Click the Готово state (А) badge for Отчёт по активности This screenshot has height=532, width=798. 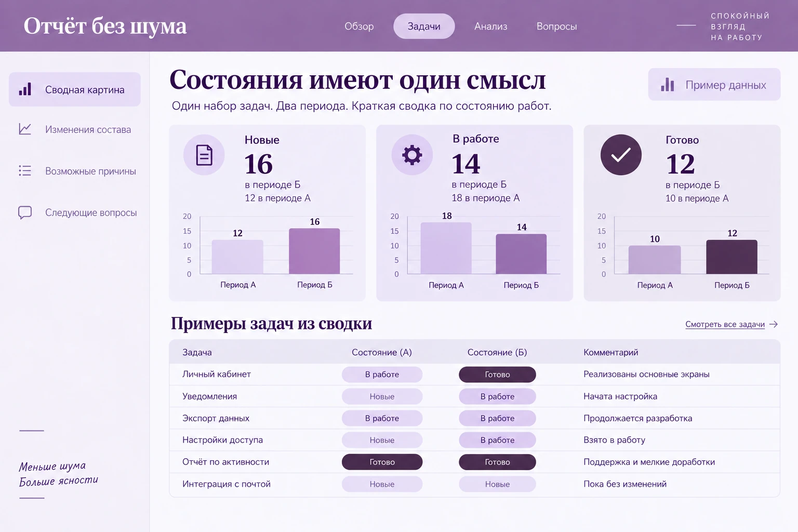pos(382,462)
